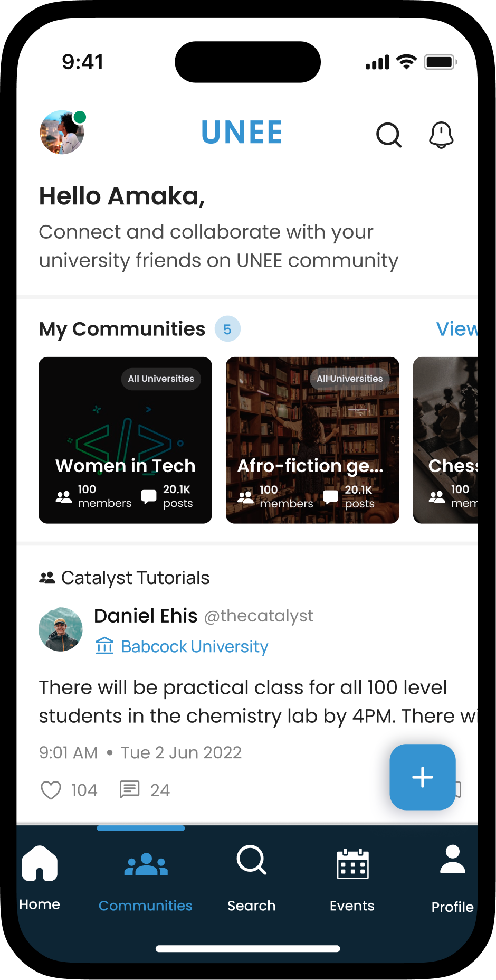The image size is (496, 980).
Task: Open Women in Tech community card
Action: pyautogui.click(x=125, y=440)
